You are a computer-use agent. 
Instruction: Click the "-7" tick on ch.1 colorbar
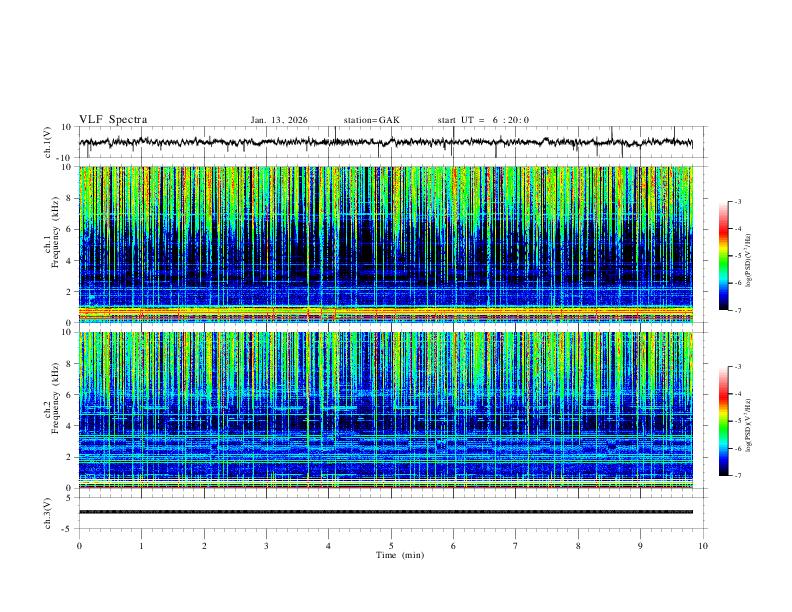coord(737,310)
